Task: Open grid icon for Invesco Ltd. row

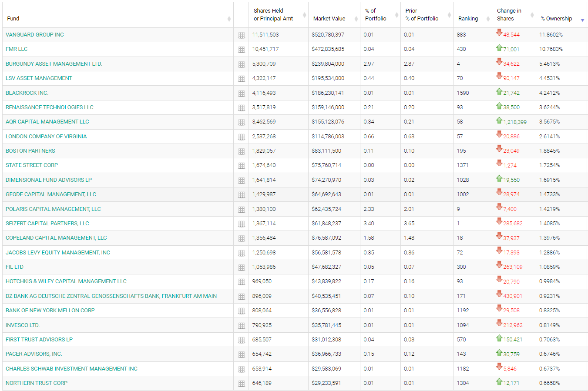Action: point(242,326)
